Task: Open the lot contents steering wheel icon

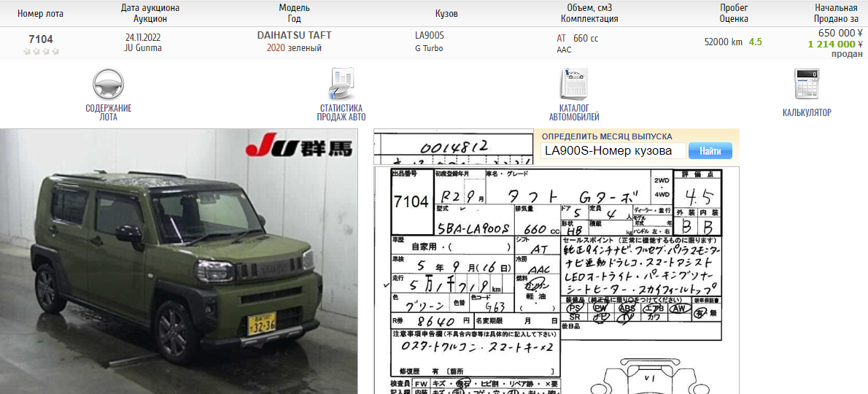Action: click(108, 84)
